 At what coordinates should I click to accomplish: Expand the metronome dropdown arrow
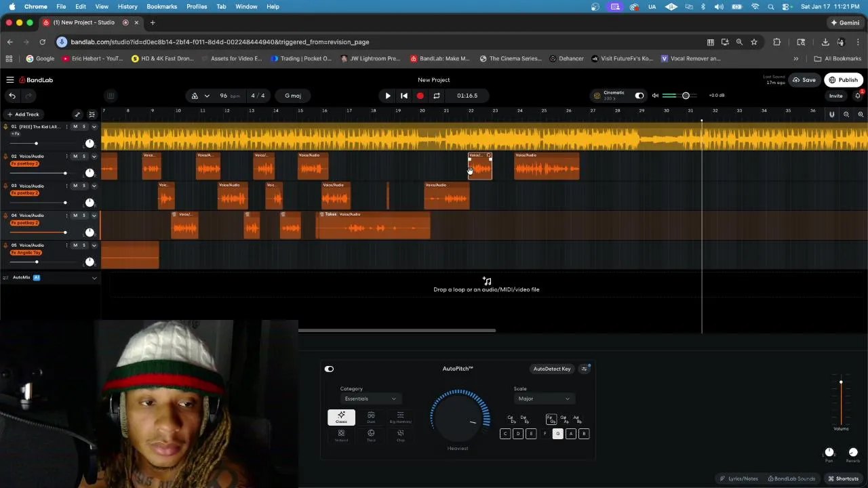click(x=207, y=96)
